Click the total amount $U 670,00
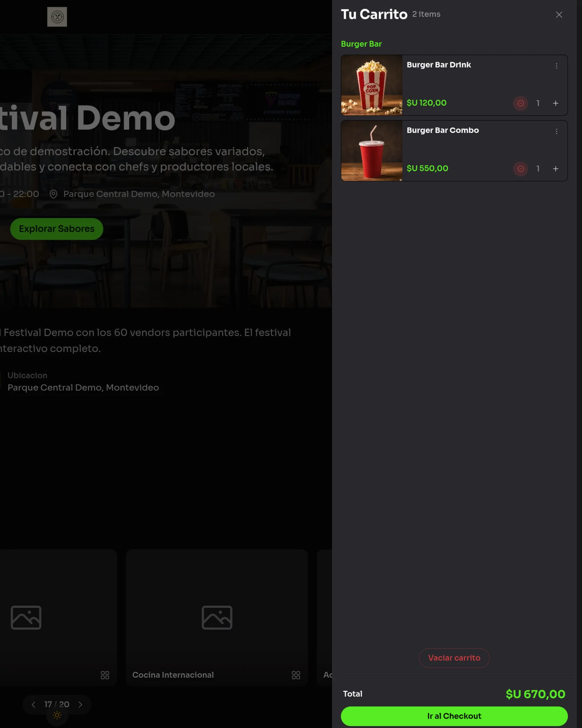The width and height of the screenshot is (582, 728). pyautogui.click(x=535, y=694)
